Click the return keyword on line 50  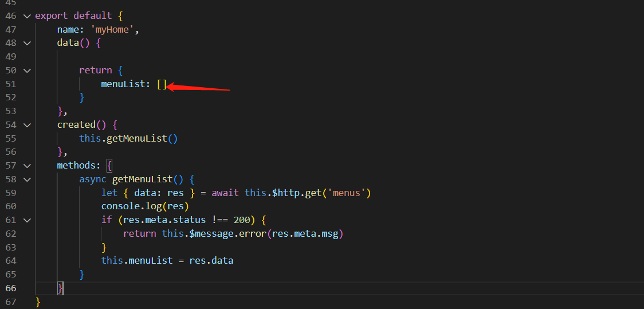(x=96, y=71)
